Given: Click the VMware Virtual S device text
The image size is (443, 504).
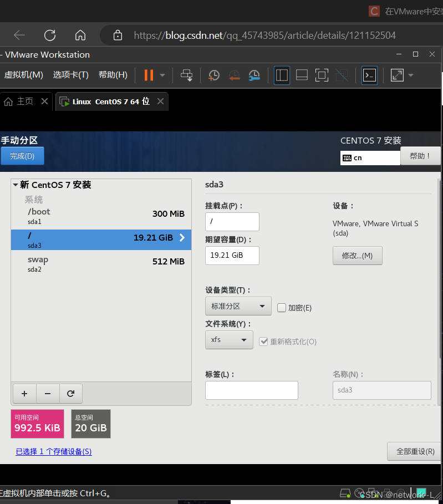Looking at the screenshot, I should (375, 228).
